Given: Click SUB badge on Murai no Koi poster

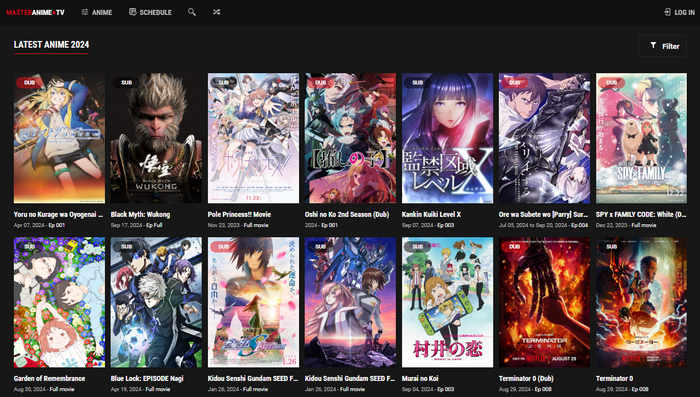Looking at the screenshot, I should [417, 247].
